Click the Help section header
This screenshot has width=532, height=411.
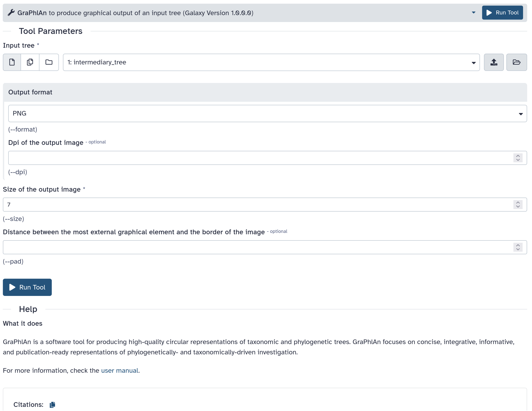point(28,309)
